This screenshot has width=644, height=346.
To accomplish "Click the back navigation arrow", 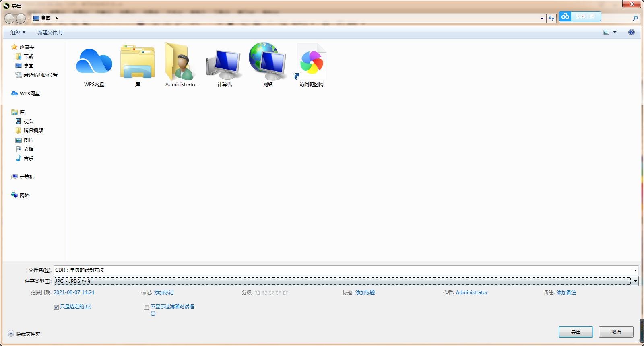I will [9, 19].
